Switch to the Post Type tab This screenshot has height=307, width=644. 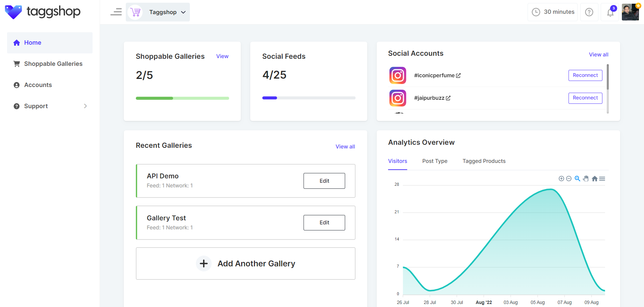(x=435, y=161)
